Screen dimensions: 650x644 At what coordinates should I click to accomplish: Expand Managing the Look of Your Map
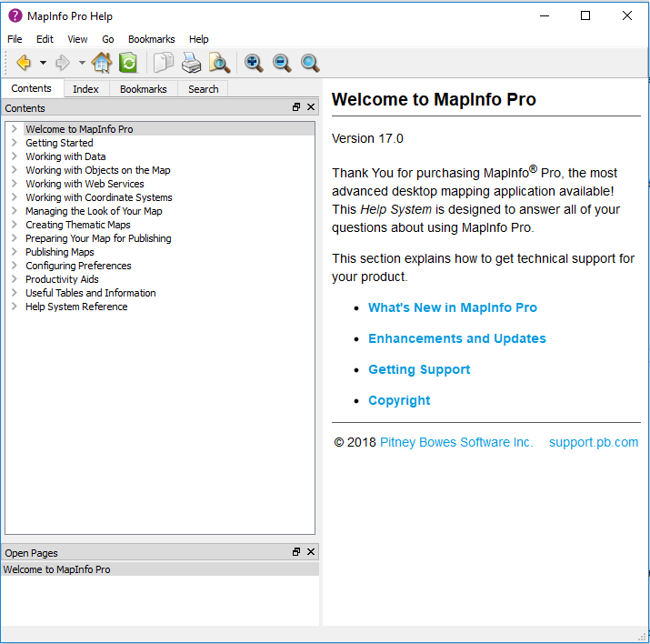point(15,211)
